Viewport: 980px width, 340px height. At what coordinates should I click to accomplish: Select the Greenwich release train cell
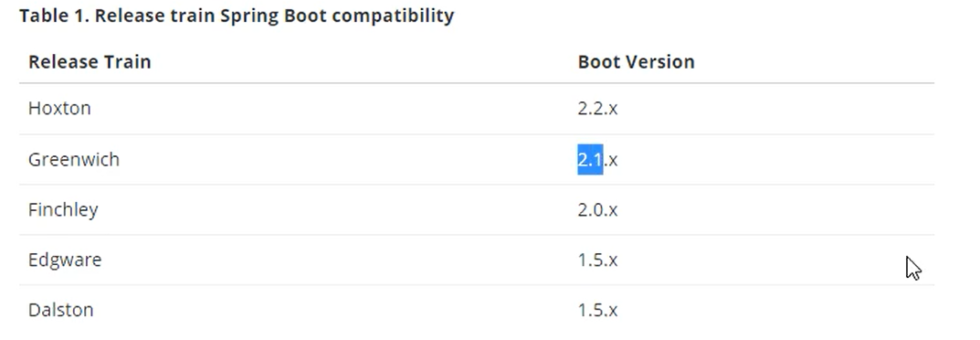(74, 159)
